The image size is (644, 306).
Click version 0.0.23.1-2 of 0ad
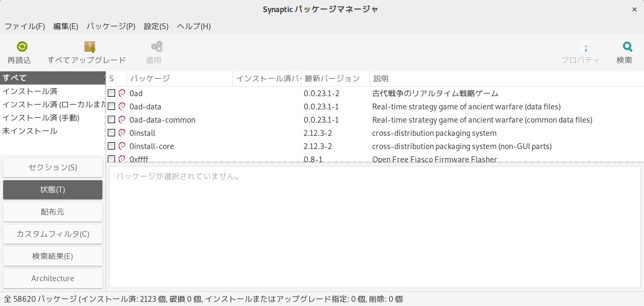coord(321,94)
